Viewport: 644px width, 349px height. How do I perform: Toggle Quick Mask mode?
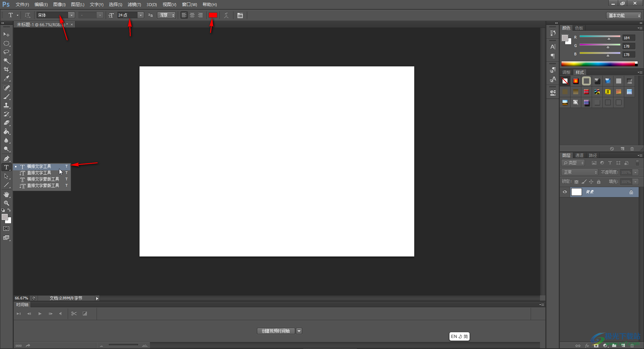click(6, 229)
